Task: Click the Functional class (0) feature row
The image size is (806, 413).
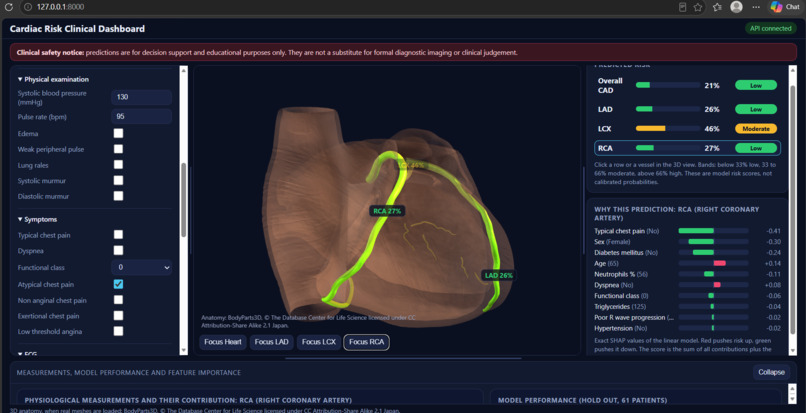Action: pyautogui.click(x=687, y=296)
